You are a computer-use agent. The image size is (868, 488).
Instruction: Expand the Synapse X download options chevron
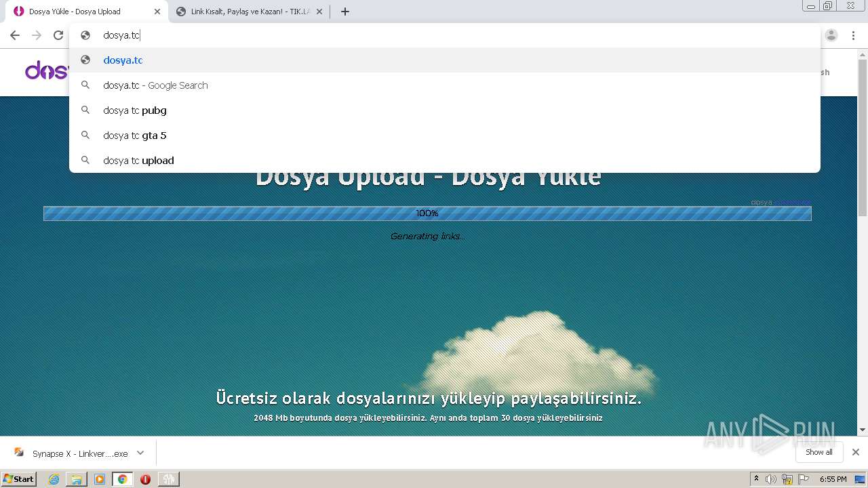tap(140, 453)
